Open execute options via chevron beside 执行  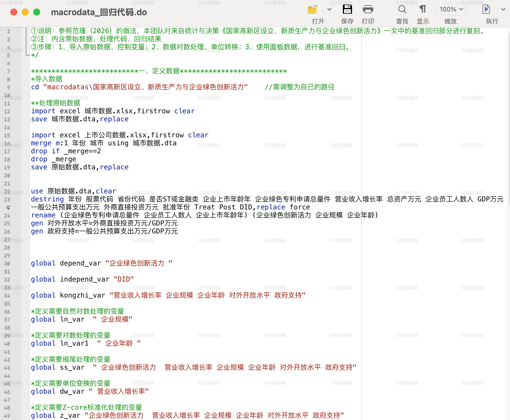click(503, 9)
